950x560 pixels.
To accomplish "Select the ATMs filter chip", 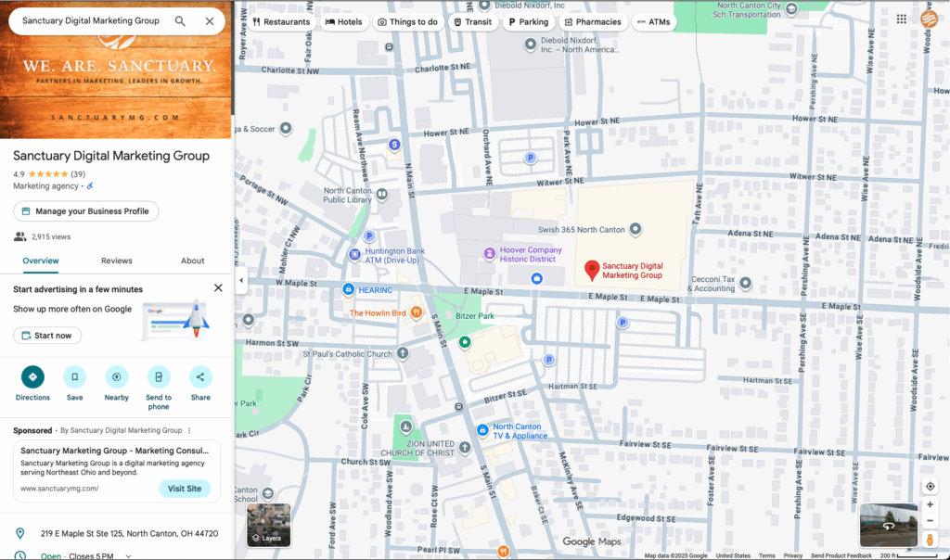I will (654, 22).
